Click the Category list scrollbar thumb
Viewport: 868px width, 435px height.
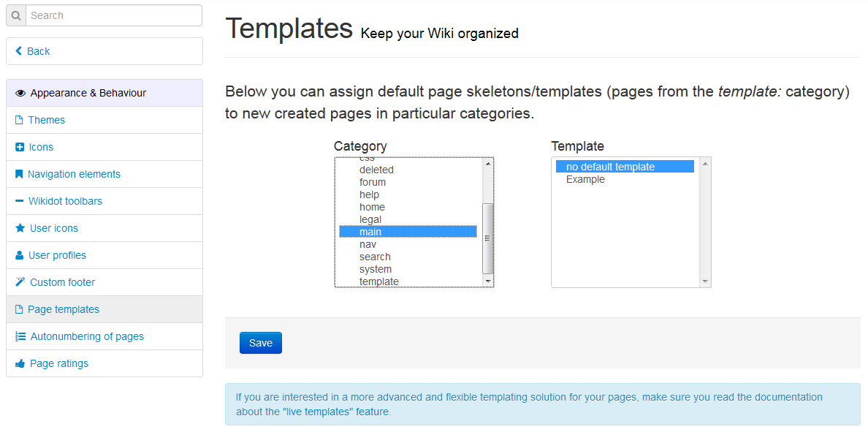pos(487,238)
